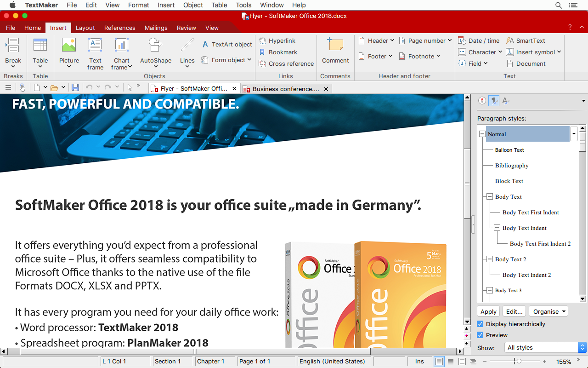This screenshot has width=588, height=368.
Task: Insert SmartText entry
Action: pyautogui.click(x=526, y=40)
